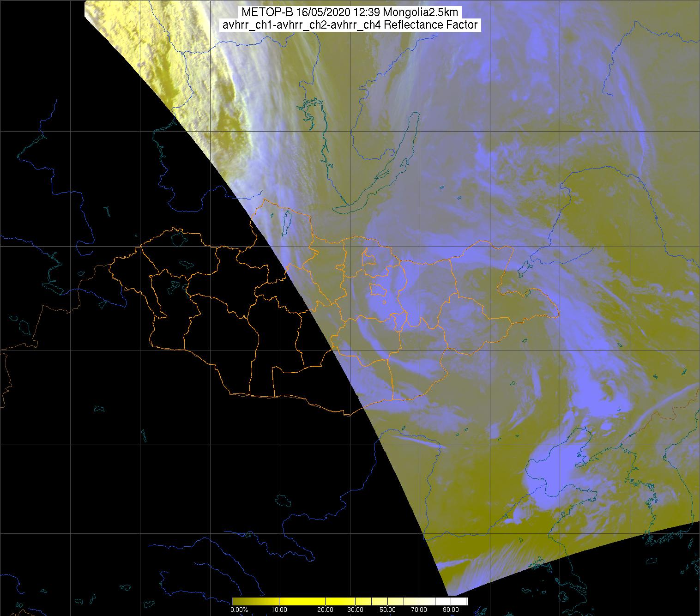
Task: Click the "0.00%" colorbar label
Action: [x=239, y=610]
